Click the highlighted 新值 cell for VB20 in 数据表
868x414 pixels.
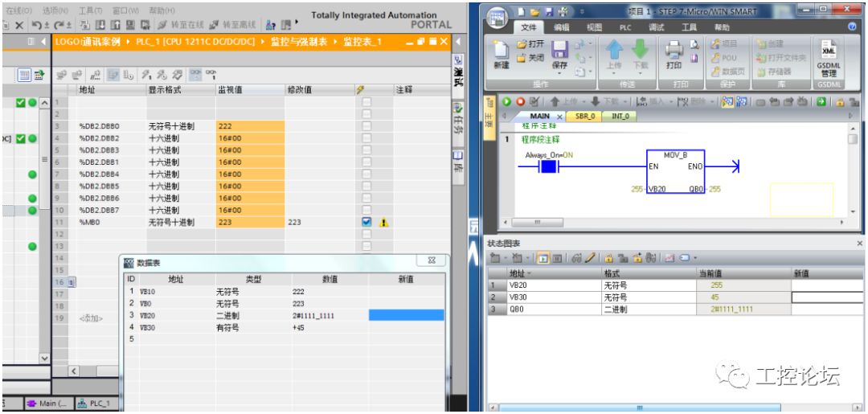click(407, 315)
